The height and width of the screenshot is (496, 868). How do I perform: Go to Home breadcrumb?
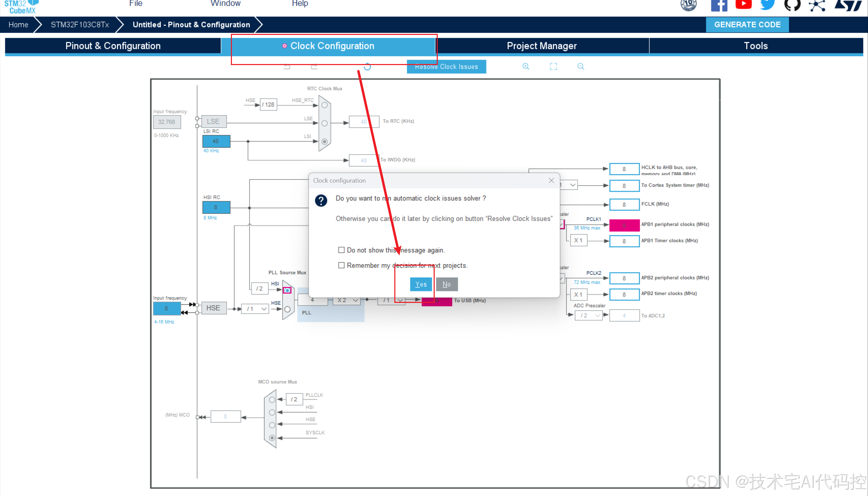point(18,25)
